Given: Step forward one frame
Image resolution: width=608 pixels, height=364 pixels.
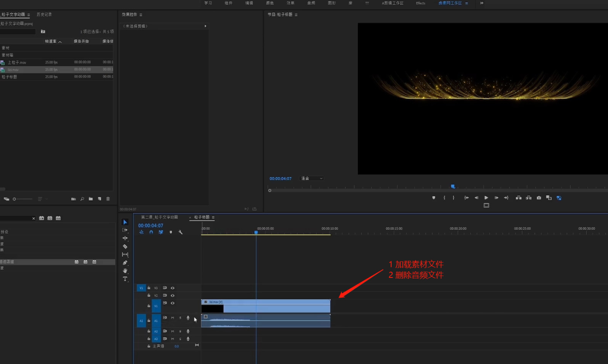Looking at the screenshot, I should (496, 198).
